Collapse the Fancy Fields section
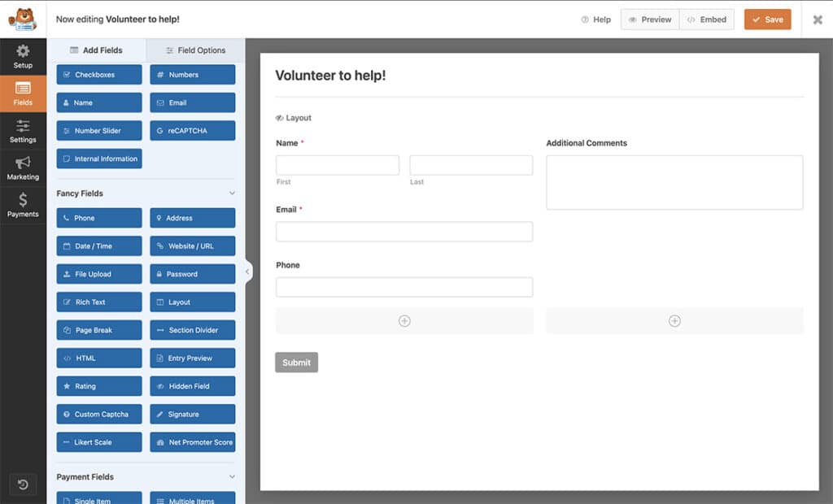This screenshot has height=504, width=833. click(232, 193)
